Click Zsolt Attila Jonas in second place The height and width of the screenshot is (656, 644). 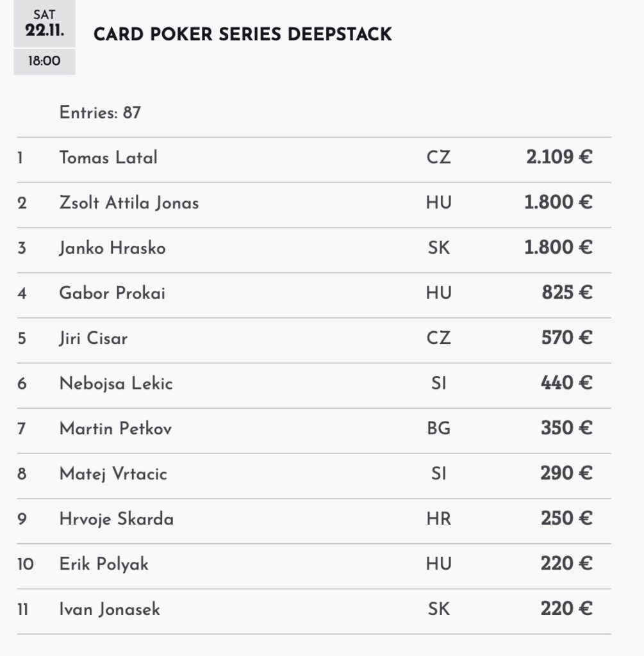tap(129, 203)
